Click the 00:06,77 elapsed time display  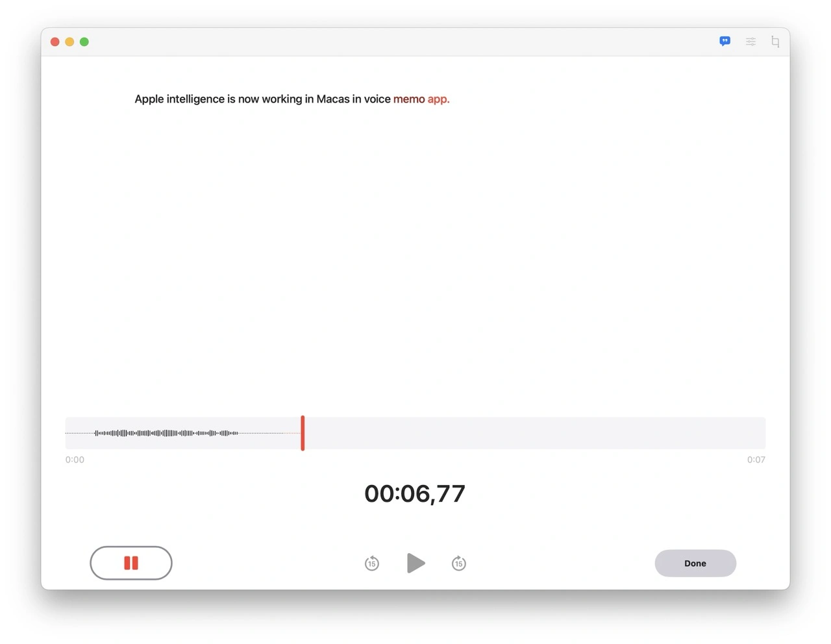415,493
